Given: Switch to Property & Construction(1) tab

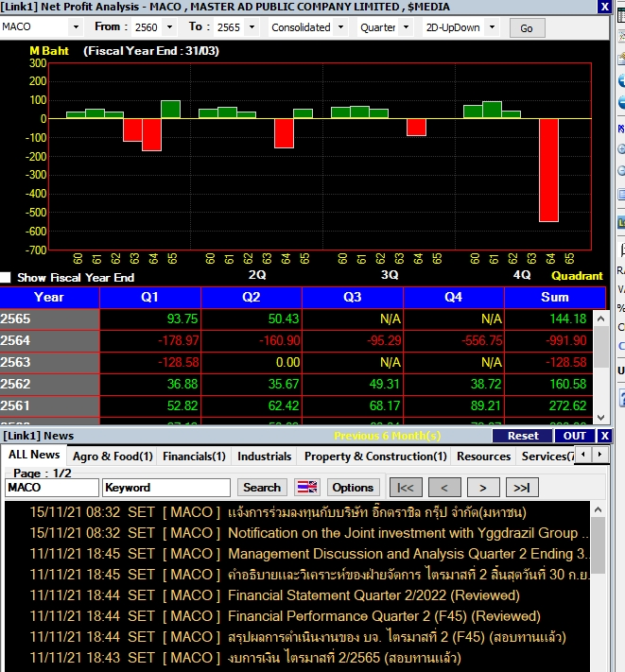Looking at the screenshot, I should [375, 456].
